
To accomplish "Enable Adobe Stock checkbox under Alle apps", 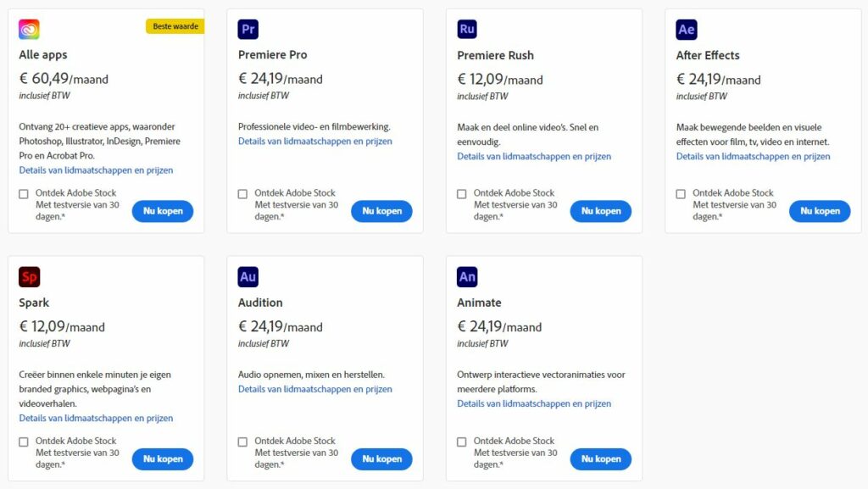I will coord(24,194).
